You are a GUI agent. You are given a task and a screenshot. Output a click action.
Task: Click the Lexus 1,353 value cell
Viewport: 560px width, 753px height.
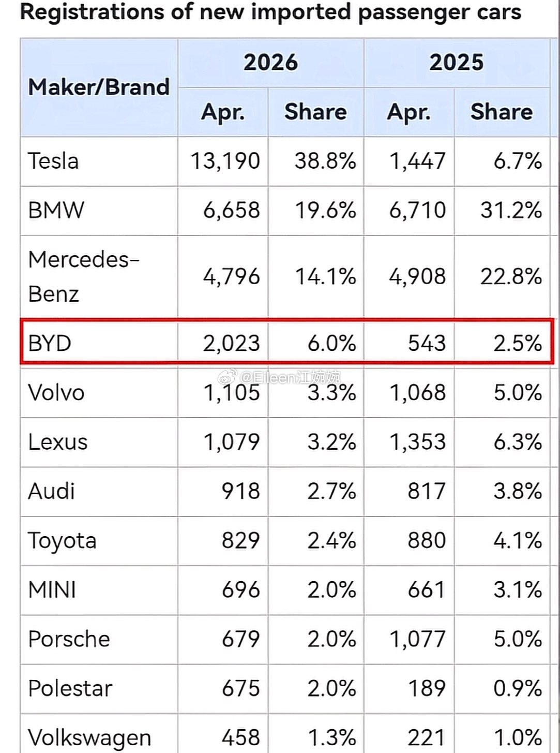[409, 442]
